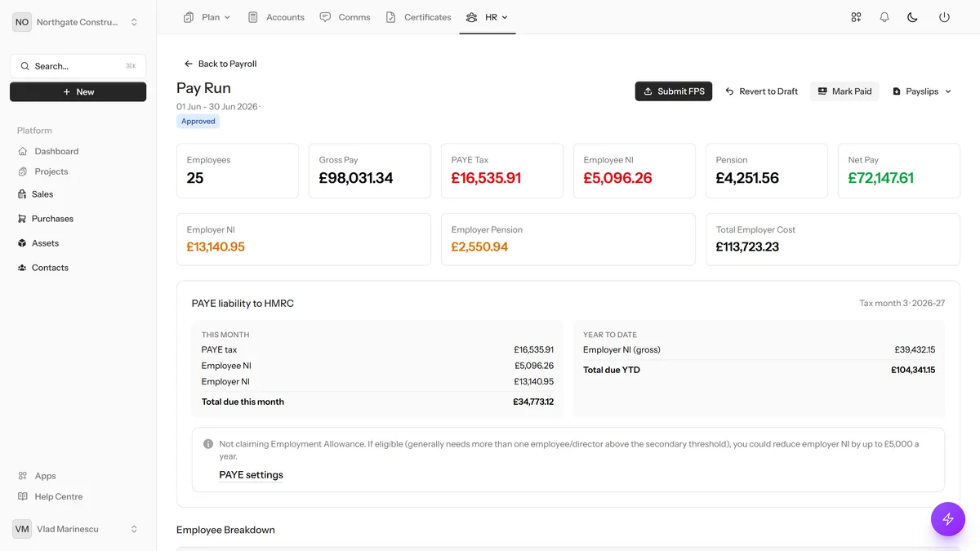Image resolution: width=980 pixels, height=551 pixels.
Task: Click the pay period 01 Jun - 30 Jun 2026
Action: tap(217, 107)
